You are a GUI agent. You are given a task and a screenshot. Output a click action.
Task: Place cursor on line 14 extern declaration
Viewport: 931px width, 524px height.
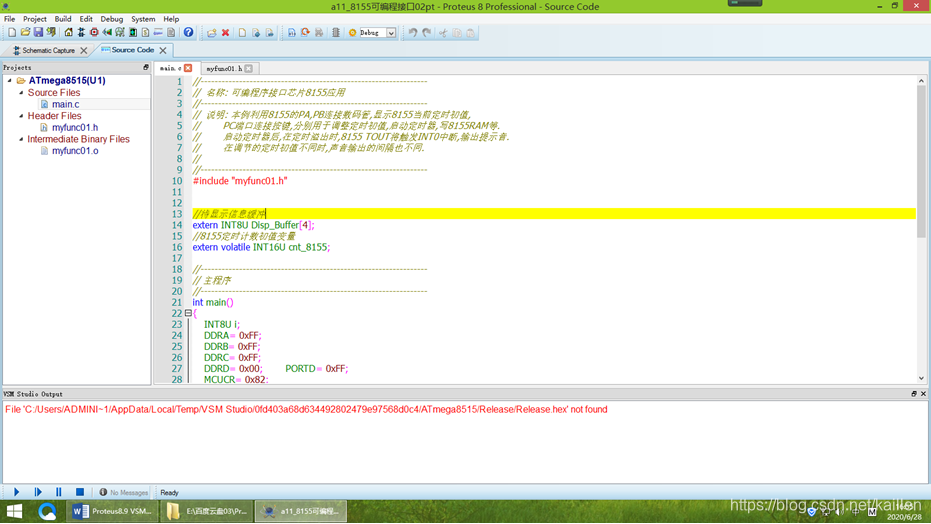(x=254, y=225)
